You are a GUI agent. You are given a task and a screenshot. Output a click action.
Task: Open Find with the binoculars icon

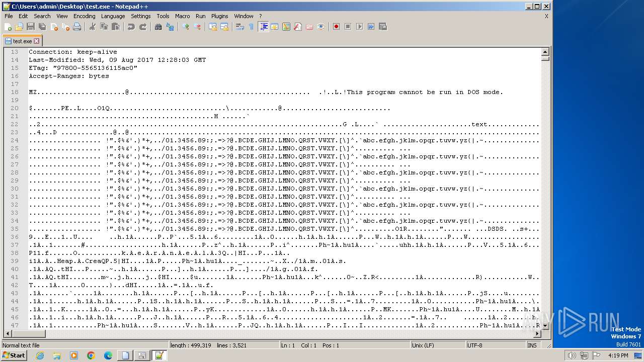[x=158, y=27]
